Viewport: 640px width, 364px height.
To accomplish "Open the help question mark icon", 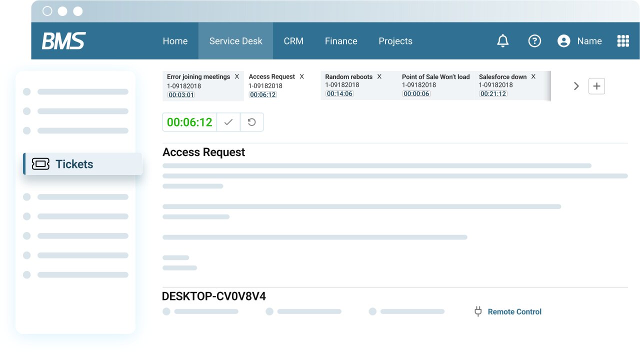I will pos(534,41).
